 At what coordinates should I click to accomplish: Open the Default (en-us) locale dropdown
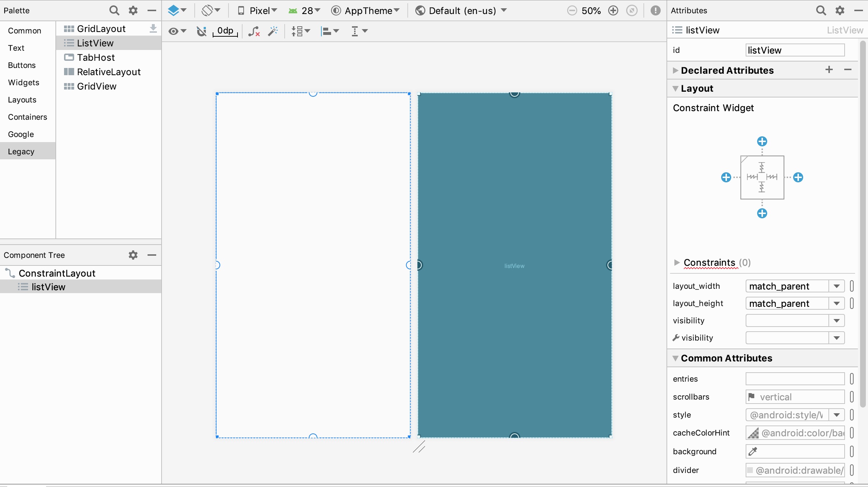point(461,10)
